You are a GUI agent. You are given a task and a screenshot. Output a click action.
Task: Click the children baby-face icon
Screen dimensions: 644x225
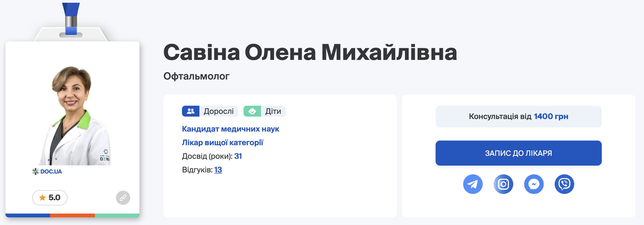(252, 111)
